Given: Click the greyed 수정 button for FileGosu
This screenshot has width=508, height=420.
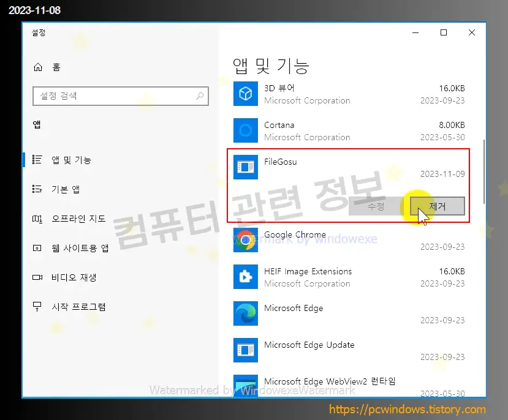Looking at the screenshot, I should [x=376, y=206].
